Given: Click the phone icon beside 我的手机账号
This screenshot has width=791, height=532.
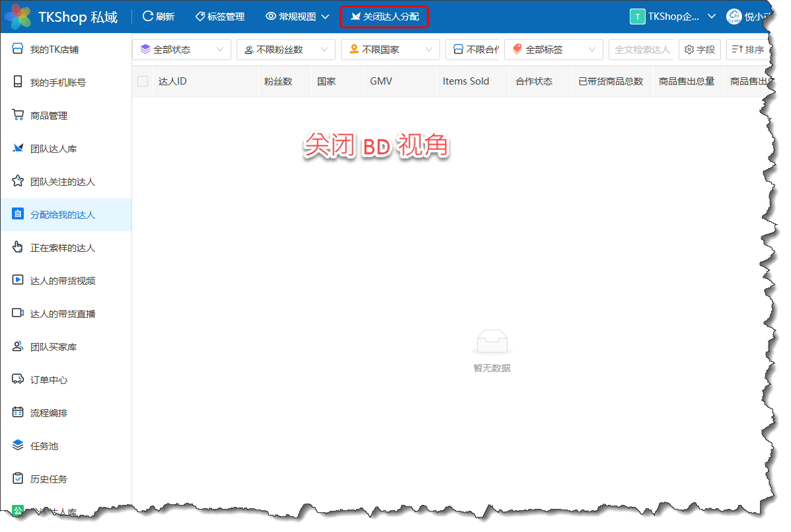Looking at the screenshot, I should coord(18,82).
